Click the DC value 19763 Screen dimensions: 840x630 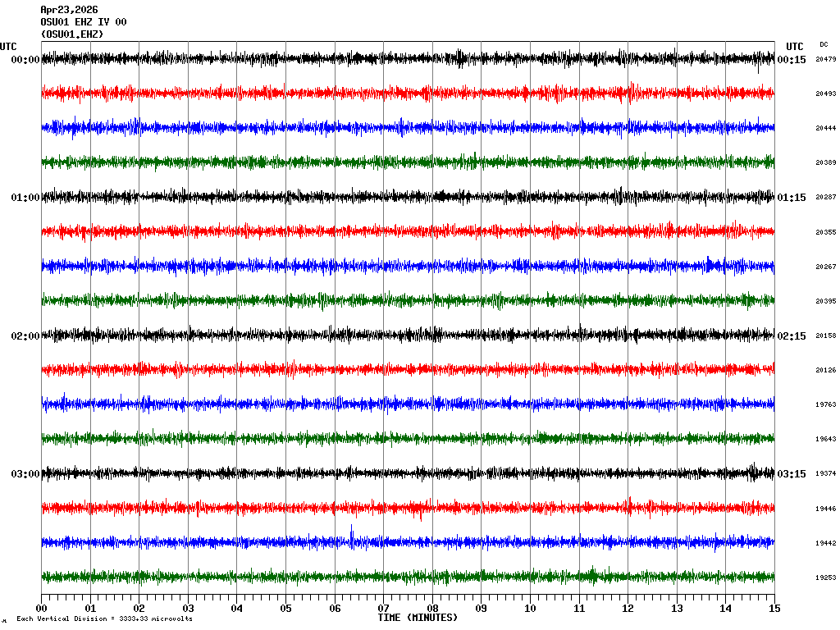(825, 404)
